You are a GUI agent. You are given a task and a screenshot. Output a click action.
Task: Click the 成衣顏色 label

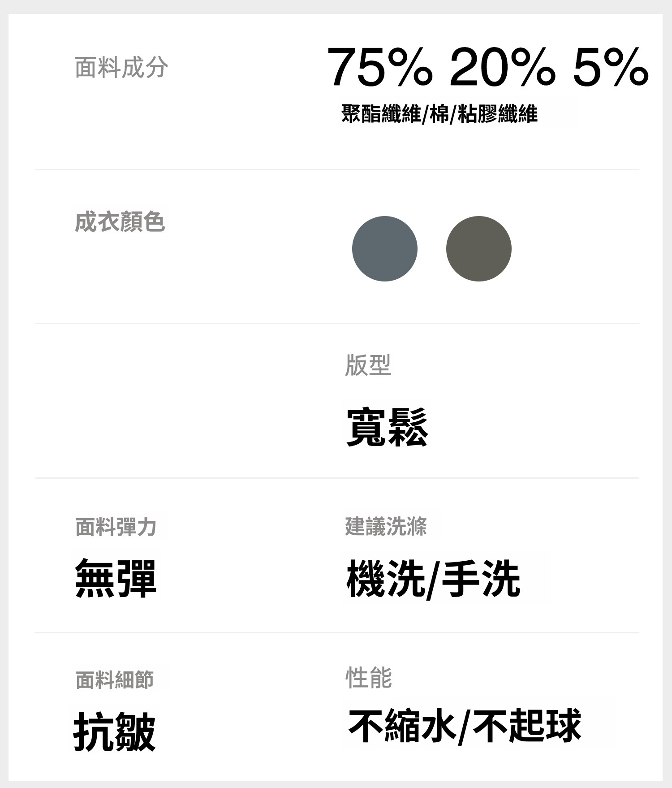point(120,222)
